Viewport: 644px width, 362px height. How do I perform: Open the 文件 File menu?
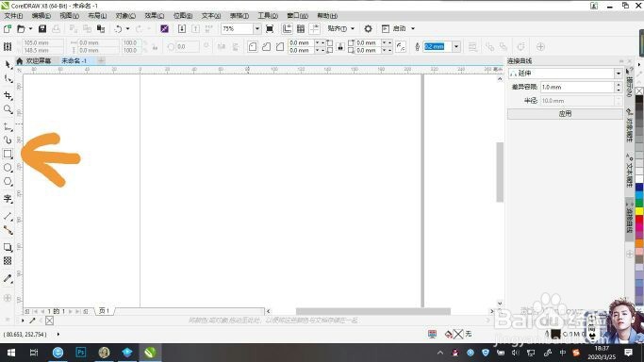[x=13, y=16]
